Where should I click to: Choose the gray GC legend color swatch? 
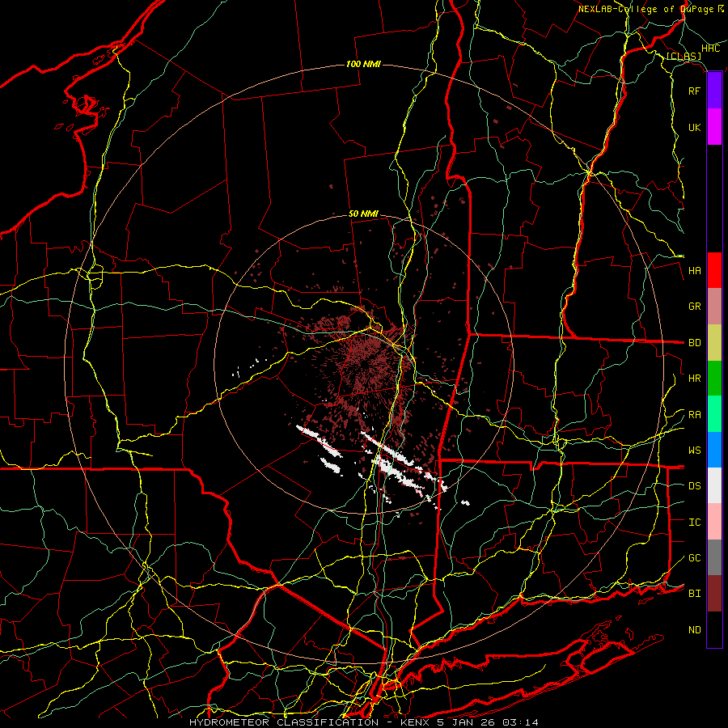coord(714,557)
